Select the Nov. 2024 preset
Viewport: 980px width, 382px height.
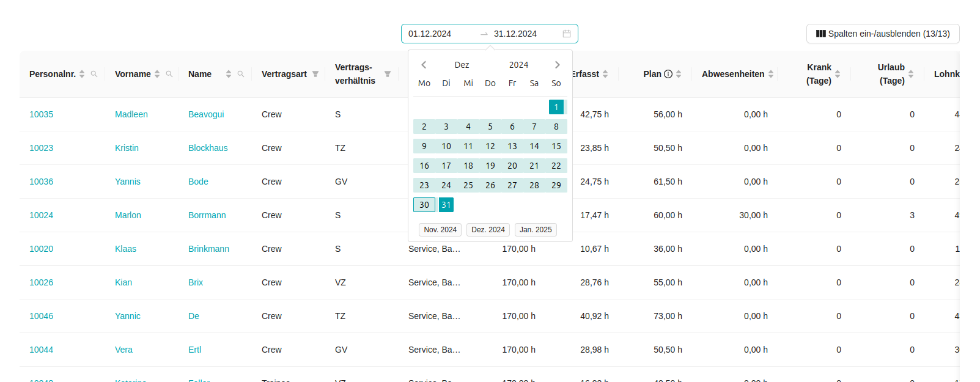point(440,230)
